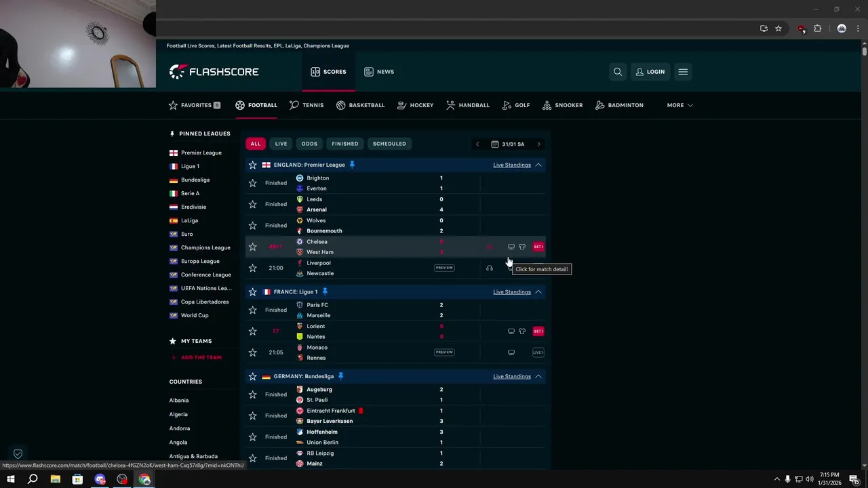Open the Flashscore search icon
The height and width of the screenshot is (488, 868).
click(x=618, y=72)
